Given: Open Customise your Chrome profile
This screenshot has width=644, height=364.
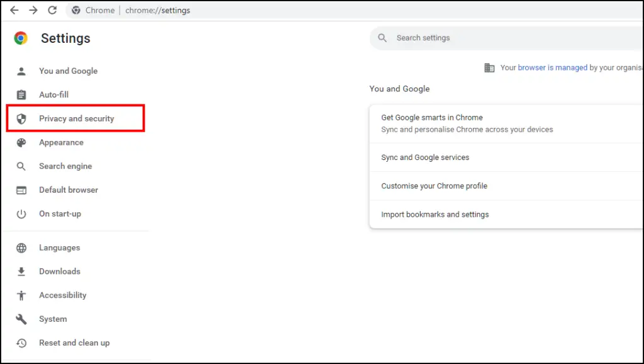Looking at the screenshot, I should [x=506, y=186].
